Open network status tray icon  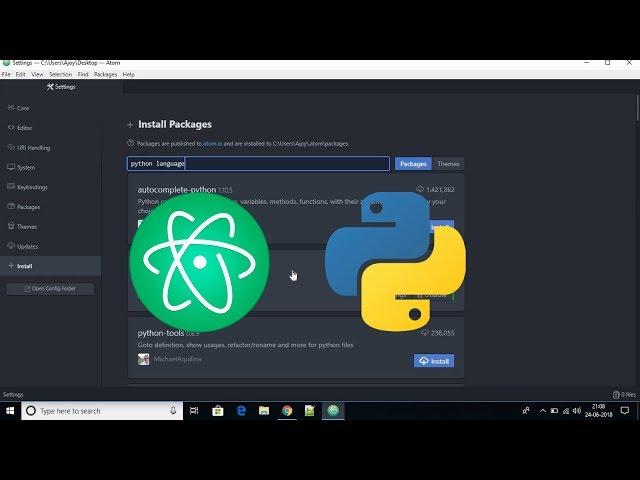pos(566,411)
